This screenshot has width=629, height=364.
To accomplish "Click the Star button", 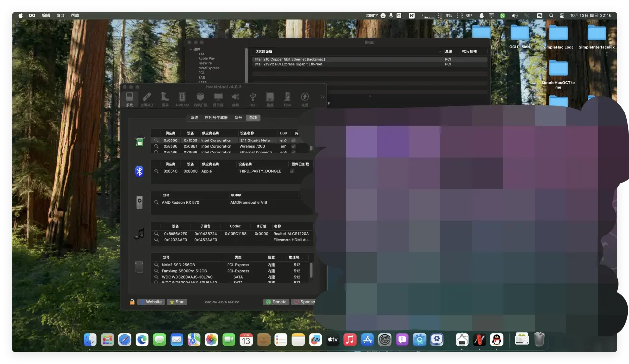I will pyautogui.click(x=177, y=302).
